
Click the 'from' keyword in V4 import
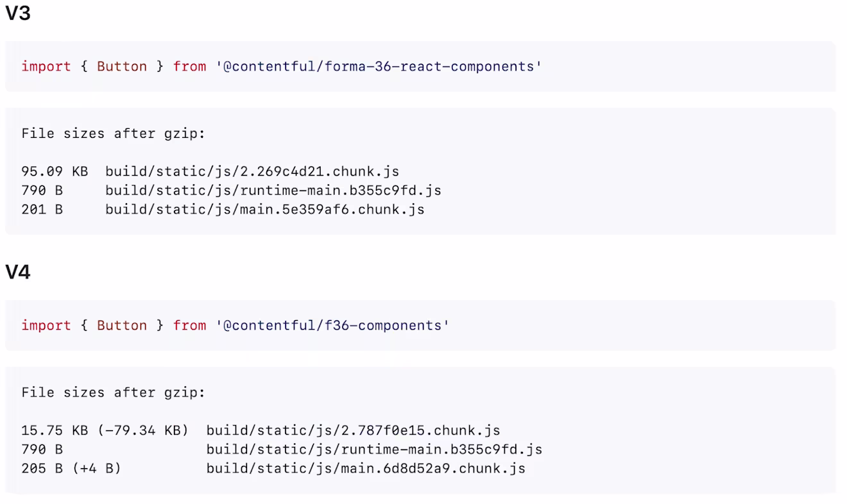tap(189, 325)
